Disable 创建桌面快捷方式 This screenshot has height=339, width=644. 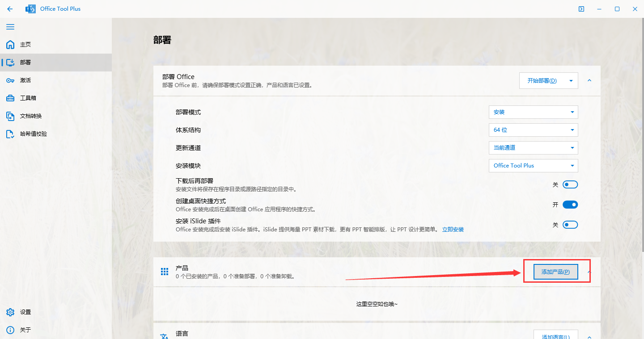click(570, 204)
